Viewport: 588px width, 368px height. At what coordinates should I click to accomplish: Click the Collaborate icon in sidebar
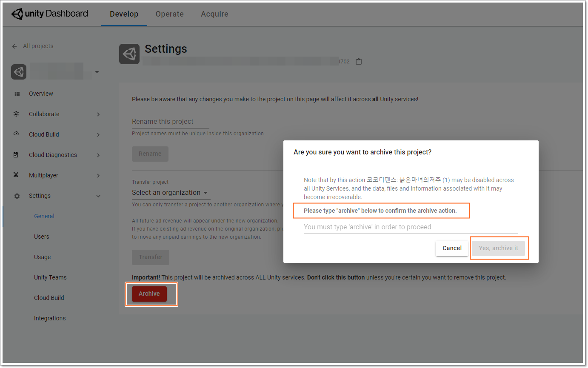tap(17, 114)
